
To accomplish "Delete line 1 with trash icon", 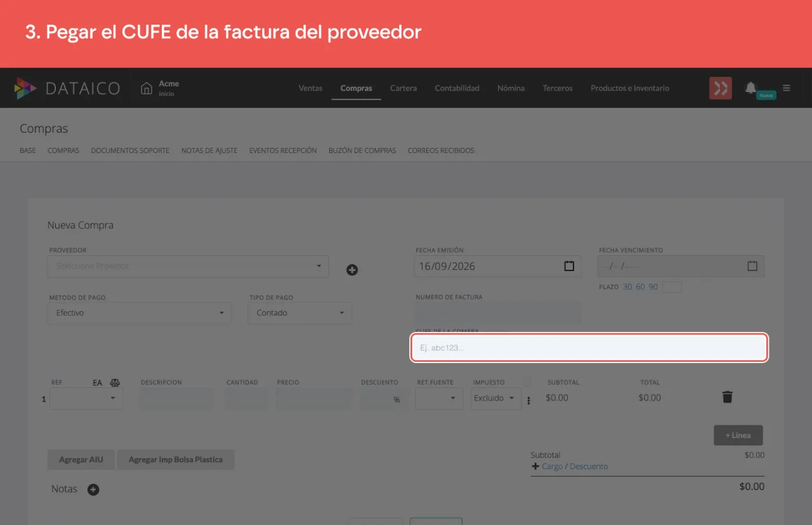I will tap(728, 397).
